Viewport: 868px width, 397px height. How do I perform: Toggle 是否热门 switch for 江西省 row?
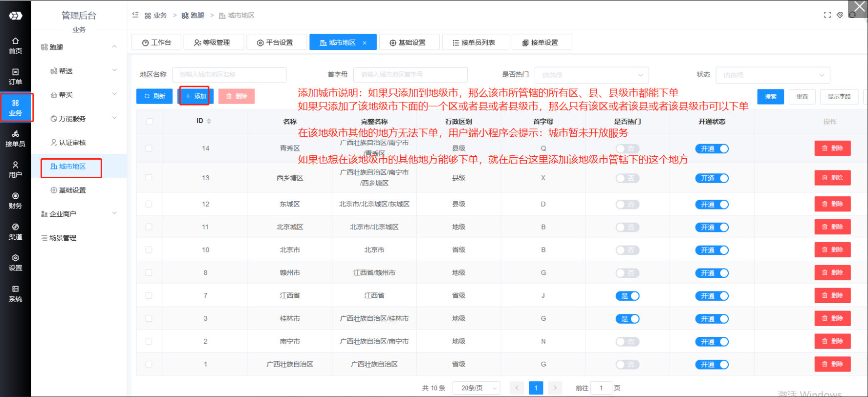coord(628,296)
